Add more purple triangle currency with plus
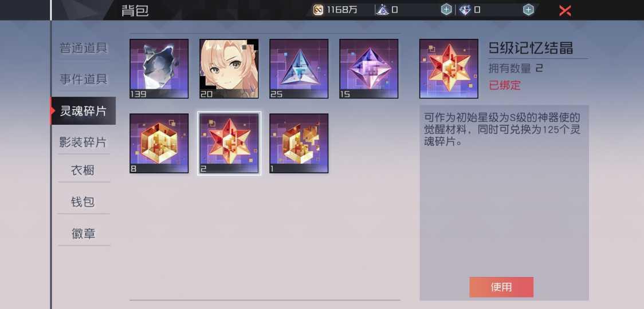 (446, 10)
